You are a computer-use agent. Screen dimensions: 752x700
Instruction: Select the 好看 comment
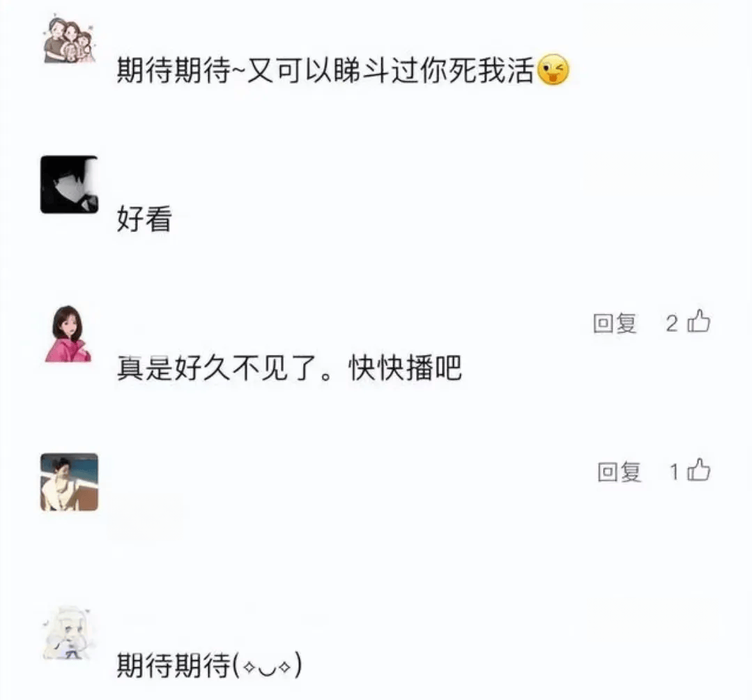click(x=144, y=219)
